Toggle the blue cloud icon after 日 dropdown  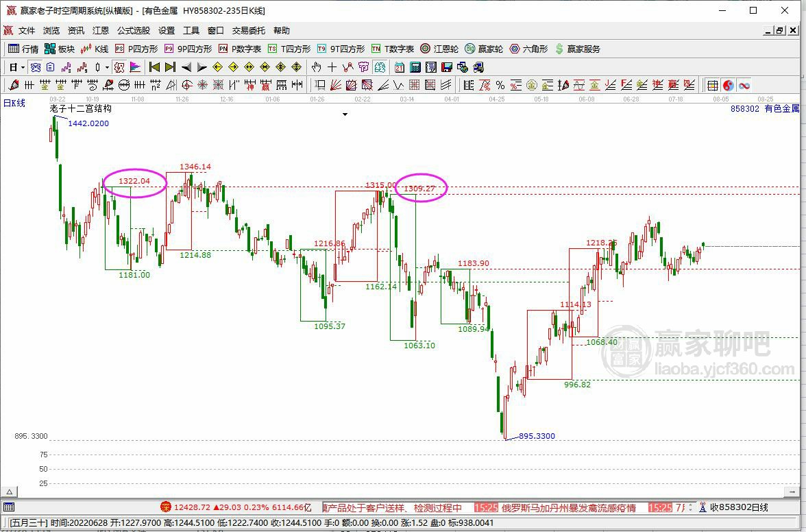(x=35, y=67)
